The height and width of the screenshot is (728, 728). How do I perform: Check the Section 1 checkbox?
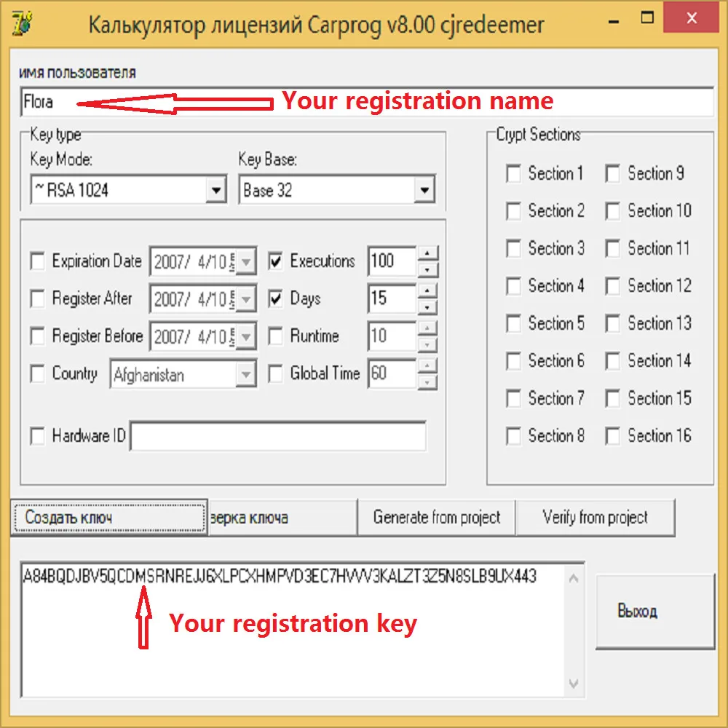(x=513, y=174)
